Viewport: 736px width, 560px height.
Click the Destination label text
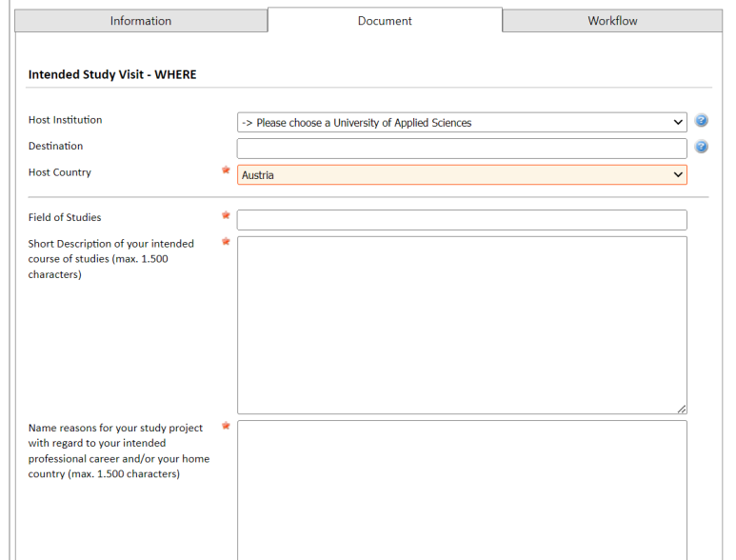click(55, 146)
